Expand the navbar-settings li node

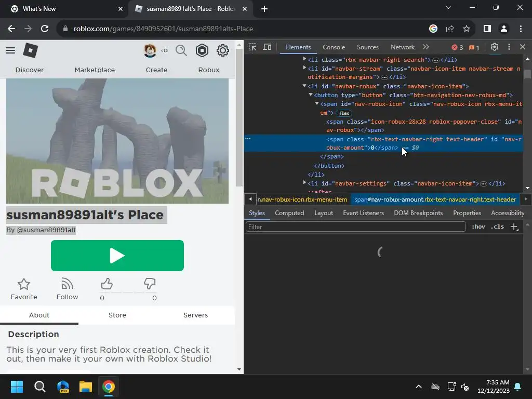(304, 183)
